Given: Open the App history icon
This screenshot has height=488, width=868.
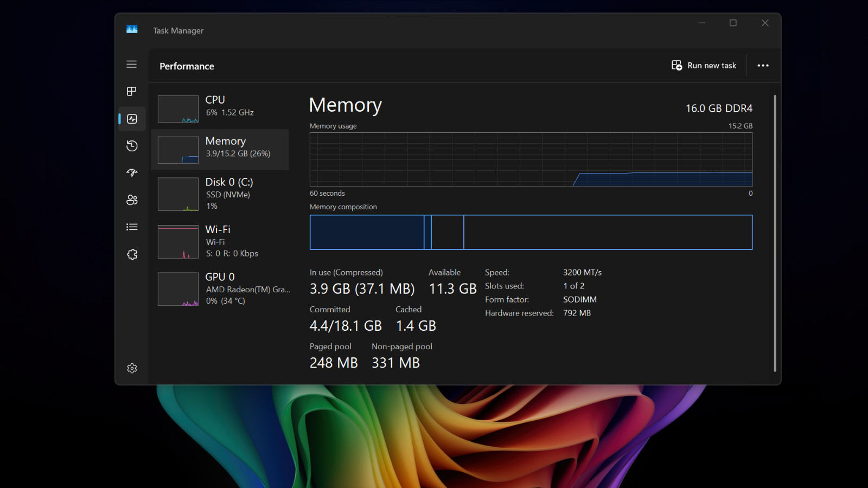Looking at the screenshot, I should coord(131,145).
